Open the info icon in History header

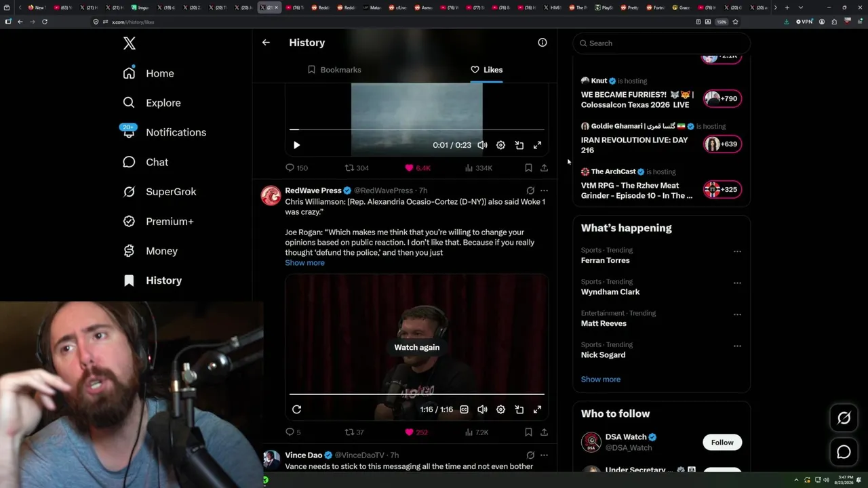point(542,43)
